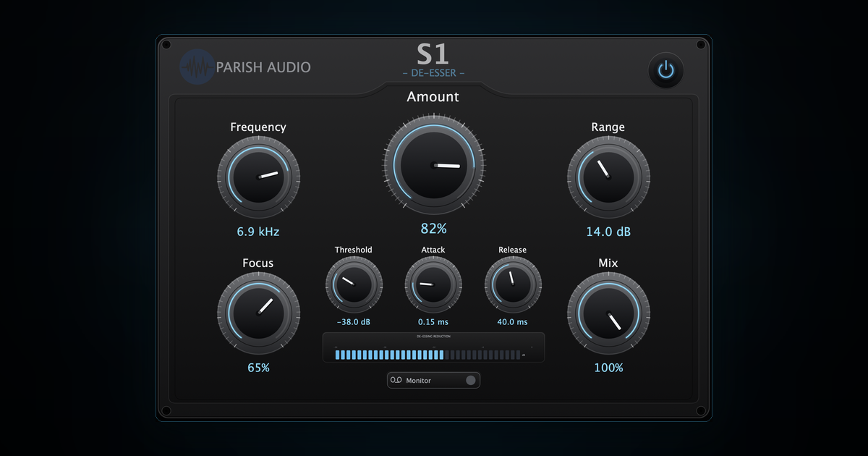The image size is (868, 456).
Task: Click the large Amount knob
Action: click(x=434, y=165)
